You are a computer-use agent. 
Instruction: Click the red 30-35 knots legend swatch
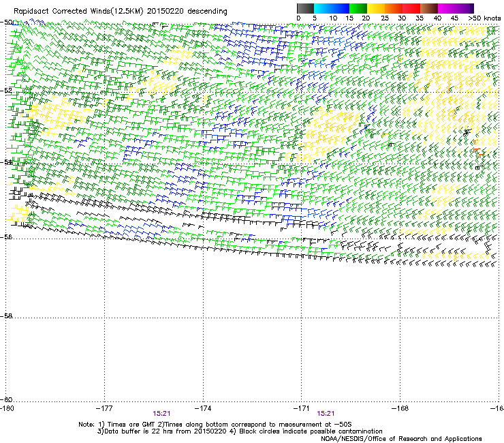tap(411, 8)
